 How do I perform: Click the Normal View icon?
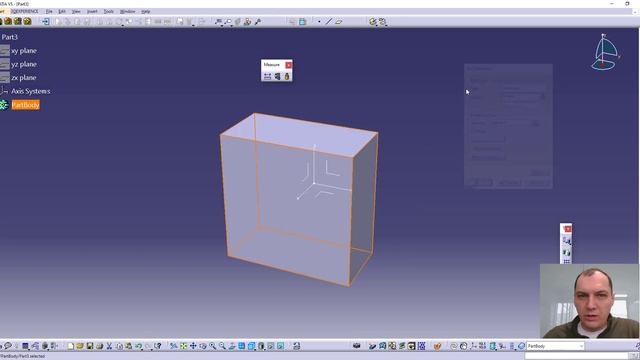[232, 346]
